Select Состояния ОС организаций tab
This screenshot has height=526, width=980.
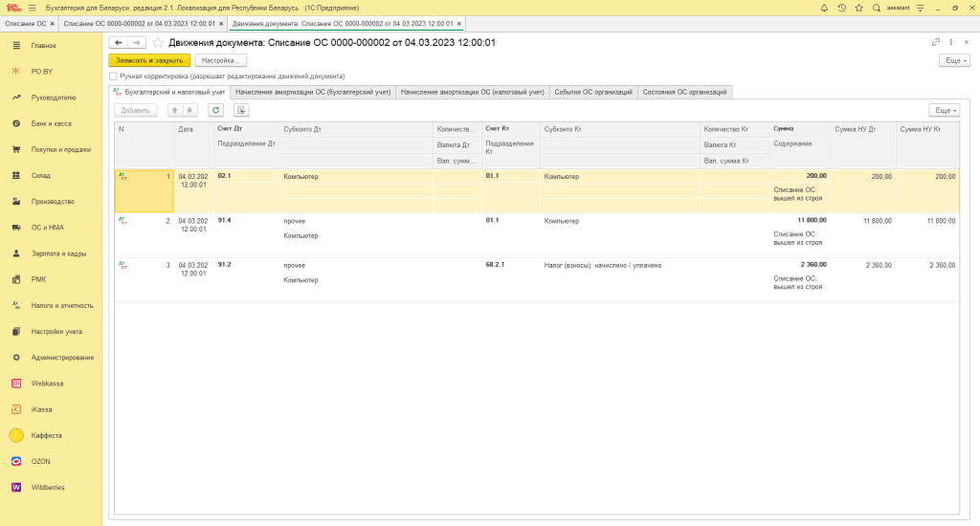click(x=684, y=93)
